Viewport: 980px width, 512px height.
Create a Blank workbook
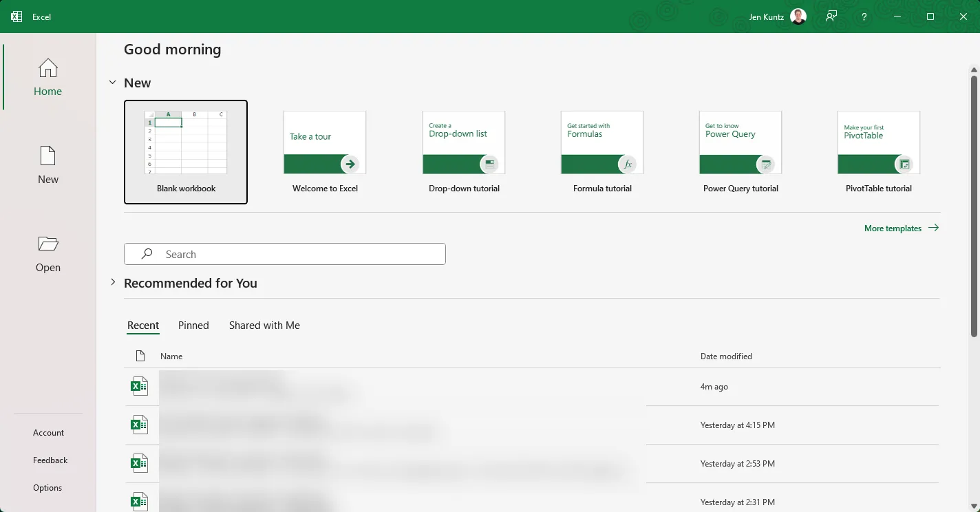tap(186, 152)
